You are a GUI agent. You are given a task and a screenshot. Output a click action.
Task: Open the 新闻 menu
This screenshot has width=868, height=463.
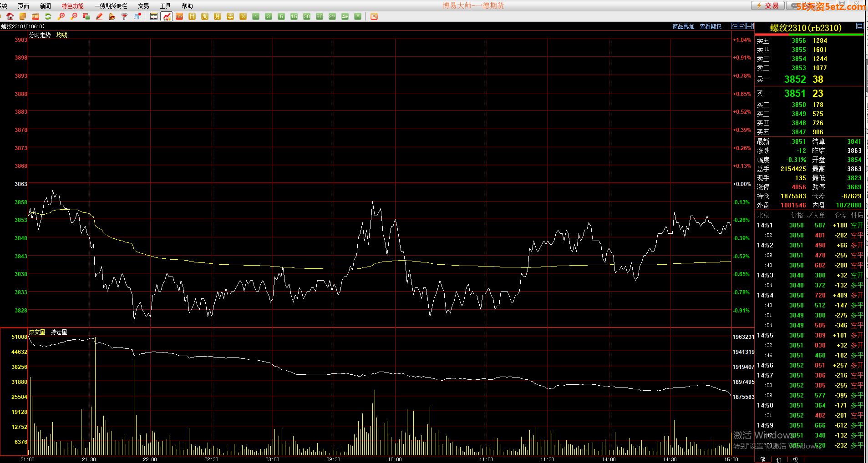pyautogui.click(x=45, y=6)
